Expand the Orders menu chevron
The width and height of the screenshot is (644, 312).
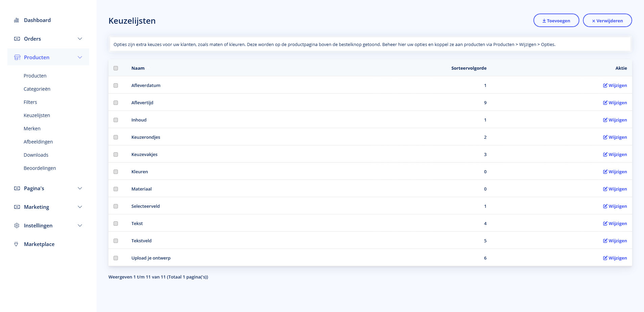click(x=80, y=39)
